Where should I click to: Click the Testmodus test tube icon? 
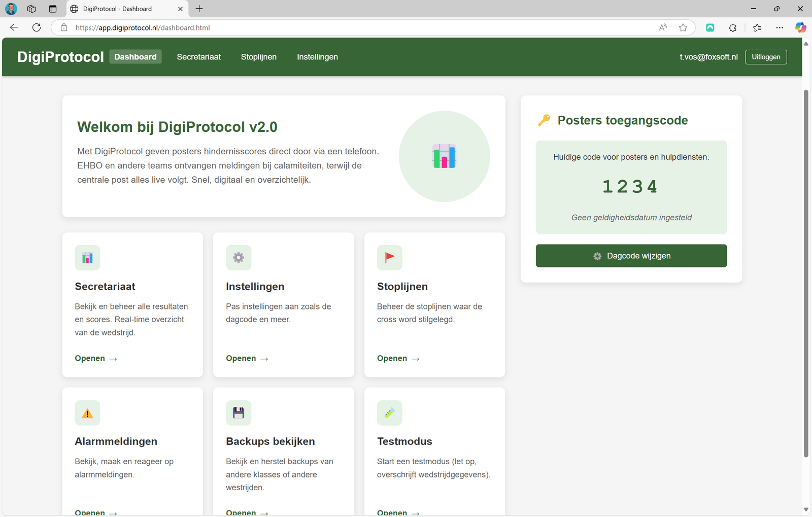point(390,413)
